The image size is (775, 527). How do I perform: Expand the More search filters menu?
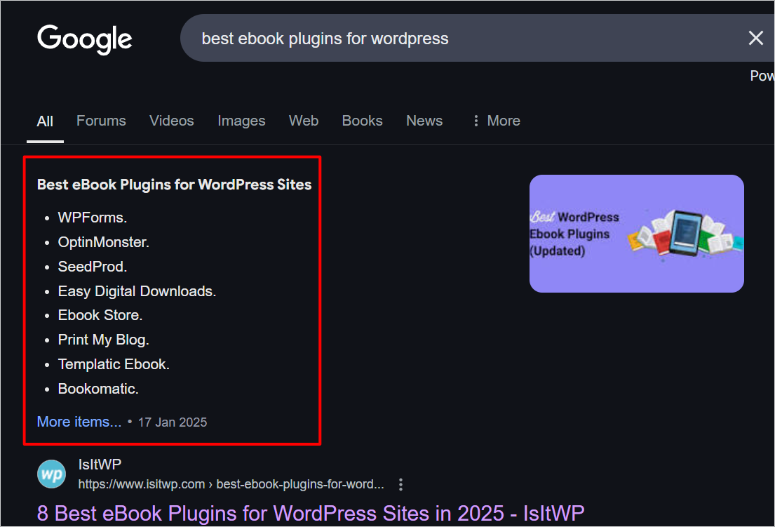pyautogui.click(x=495, y=121)
